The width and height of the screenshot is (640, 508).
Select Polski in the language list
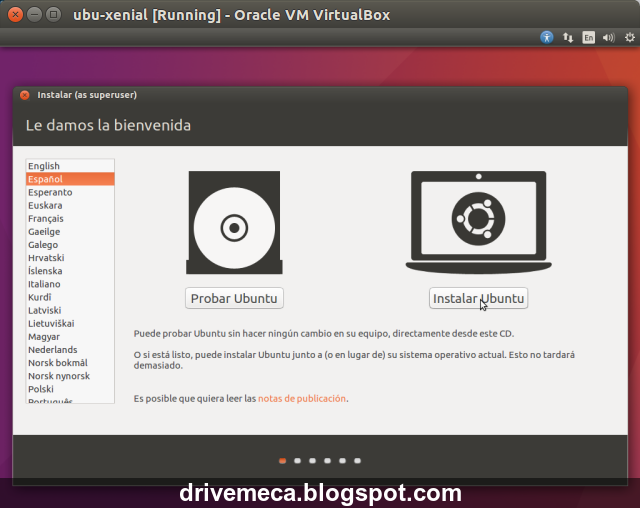point(70,389)
